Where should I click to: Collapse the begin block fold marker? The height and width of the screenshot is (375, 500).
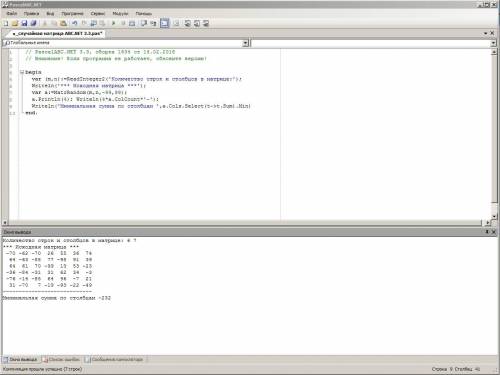pos(22,72)
